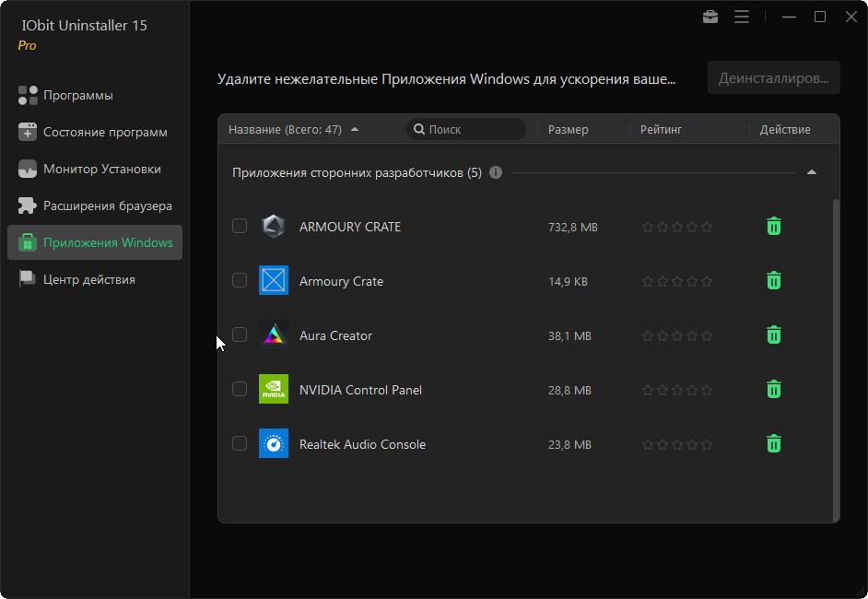
Task: Click the Деинсталлиров... button
Action: pyautogui.click(x=773, y=78)
